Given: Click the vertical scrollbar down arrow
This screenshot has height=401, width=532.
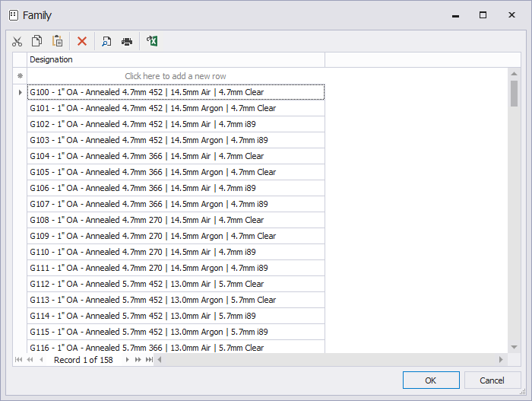Looking at the screenshot, I should [x=515, y=347].
